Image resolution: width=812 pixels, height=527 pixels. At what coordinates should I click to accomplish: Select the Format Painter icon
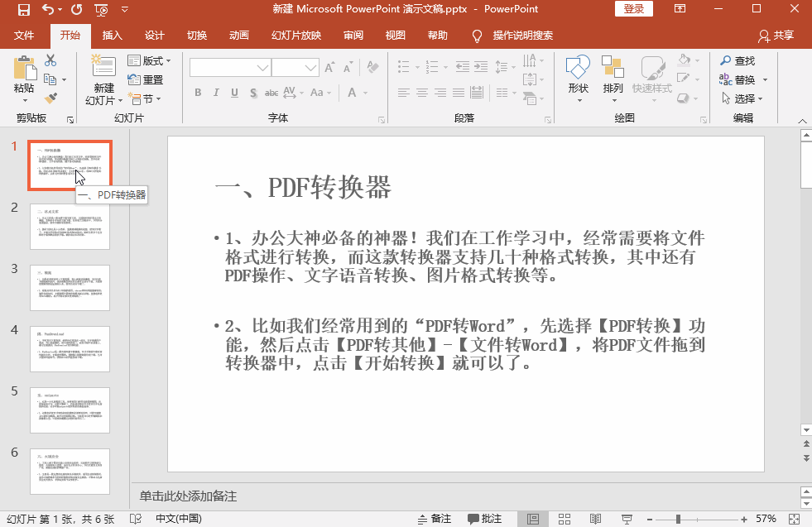coord(50,97)
